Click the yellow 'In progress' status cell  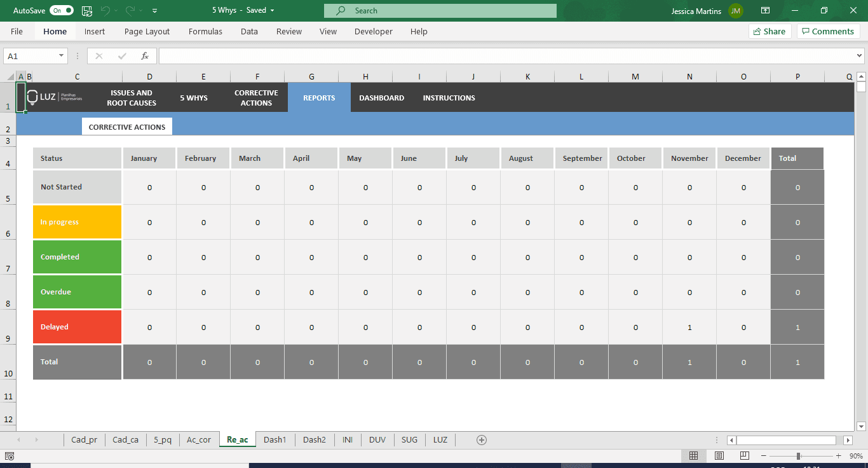(77, 222)
